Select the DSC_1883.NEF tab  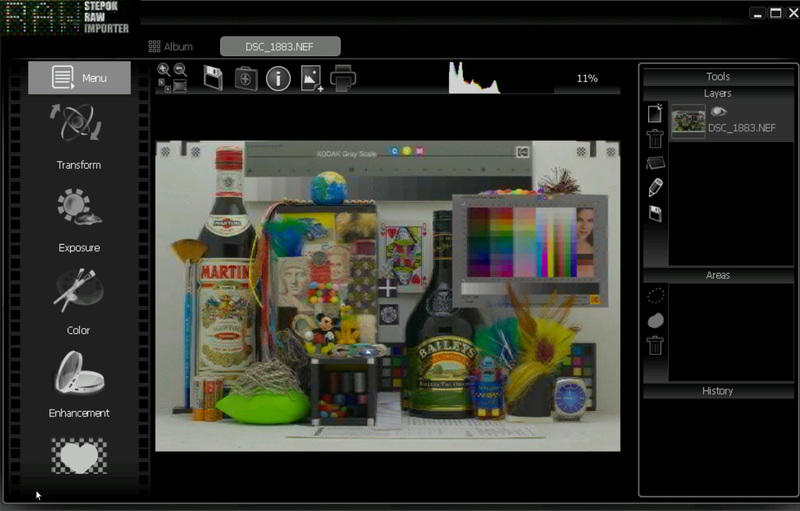click(280, 46)
